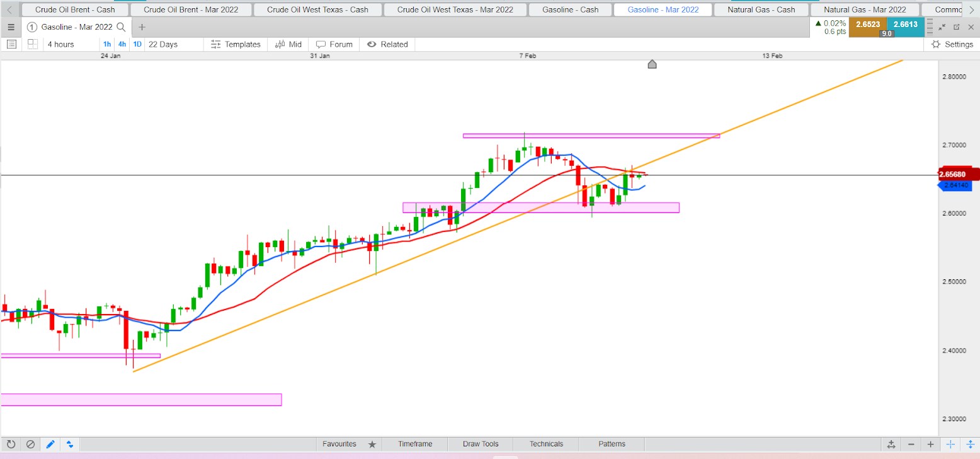The image size is (980, 459).
Task: Open the Favourites menu
Action: coord(339,444)
